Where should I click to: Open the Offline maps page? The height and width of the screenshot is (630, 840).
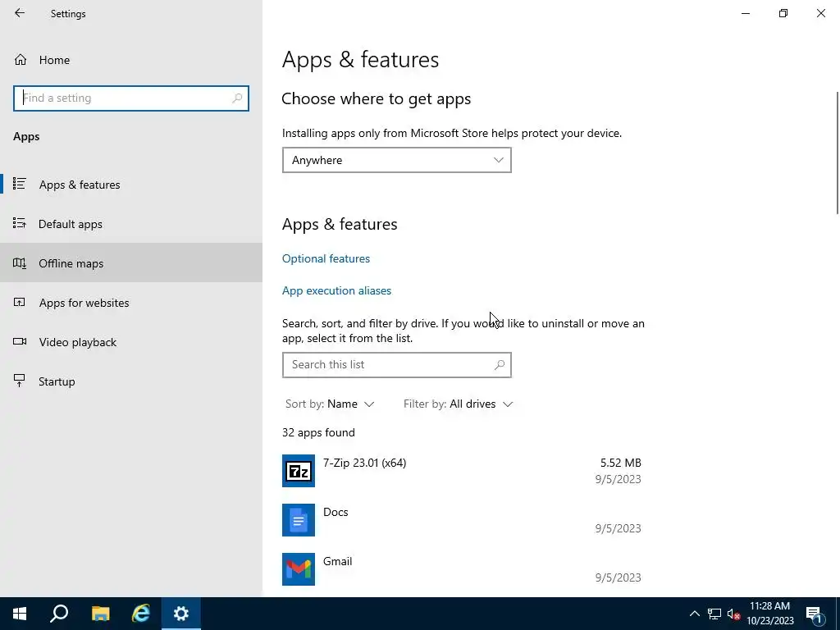[x=131, y=263]
